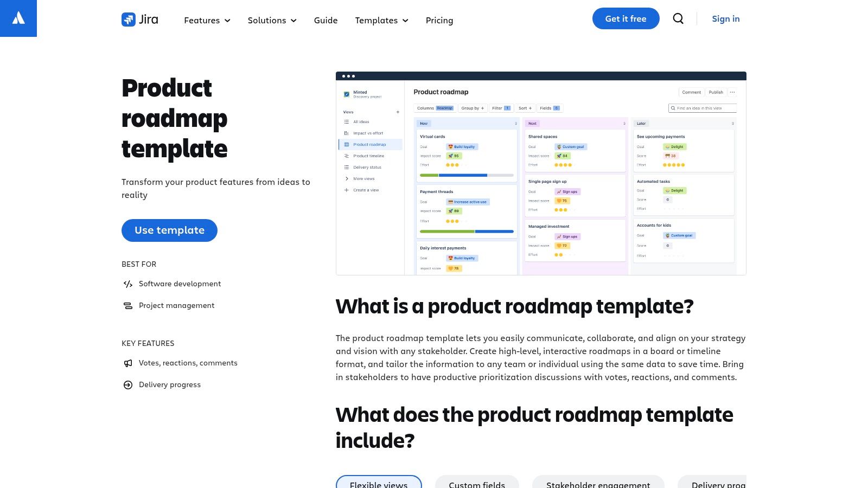Click the Create a view plus icon
Screen dimensions: 868x488
click(x=346, y=190)
